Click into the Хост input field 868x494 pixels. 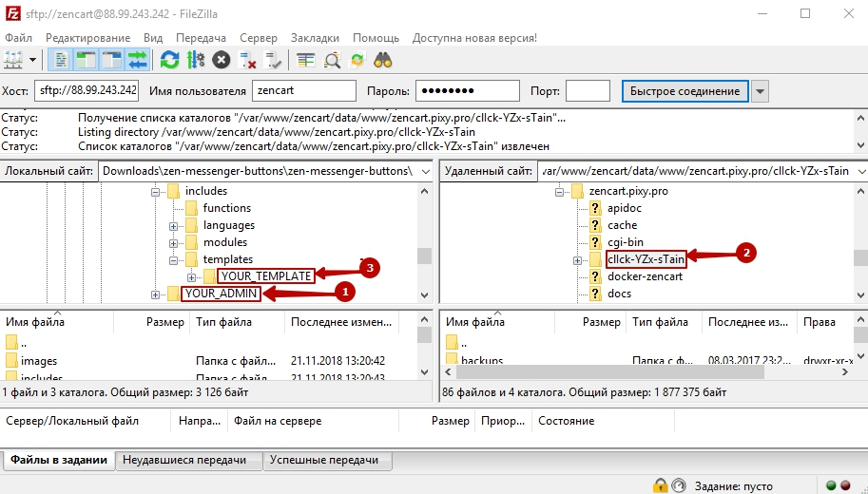pyautogui.click(x=87, y=90)
